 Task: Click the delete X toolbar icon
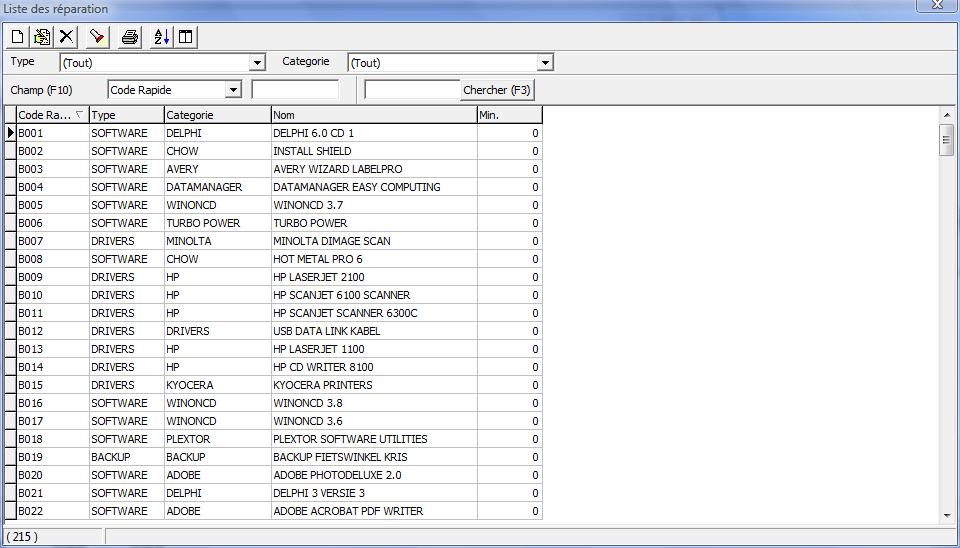click(66, 37)
